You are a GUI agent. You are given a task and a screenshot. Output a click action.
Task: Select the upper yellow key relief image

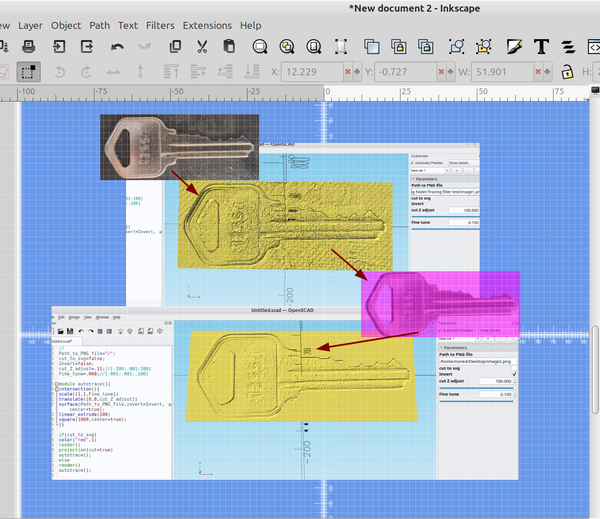(285, 226)
